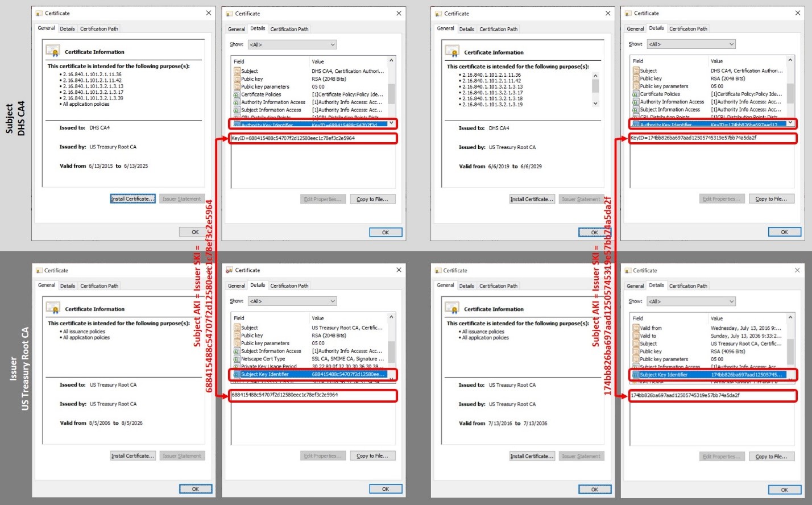Click Certificate Policies icon in KeyID=6884 window
812x505 pixels.
point(237,94)
